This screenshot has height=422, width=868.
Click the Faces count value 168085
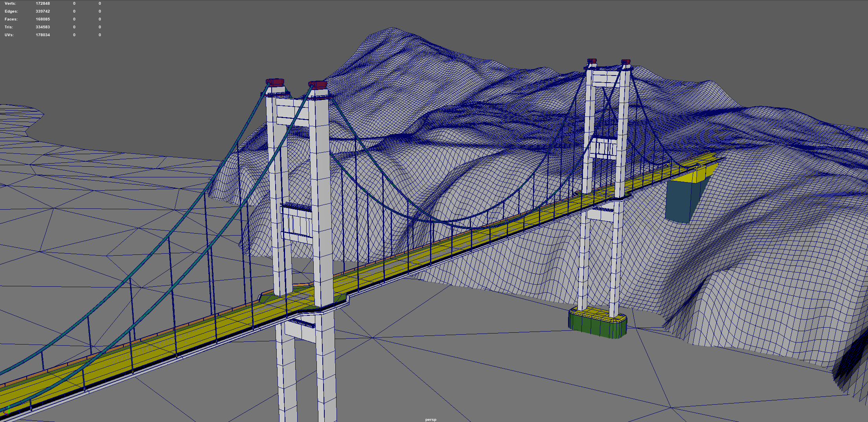point(43,19)
